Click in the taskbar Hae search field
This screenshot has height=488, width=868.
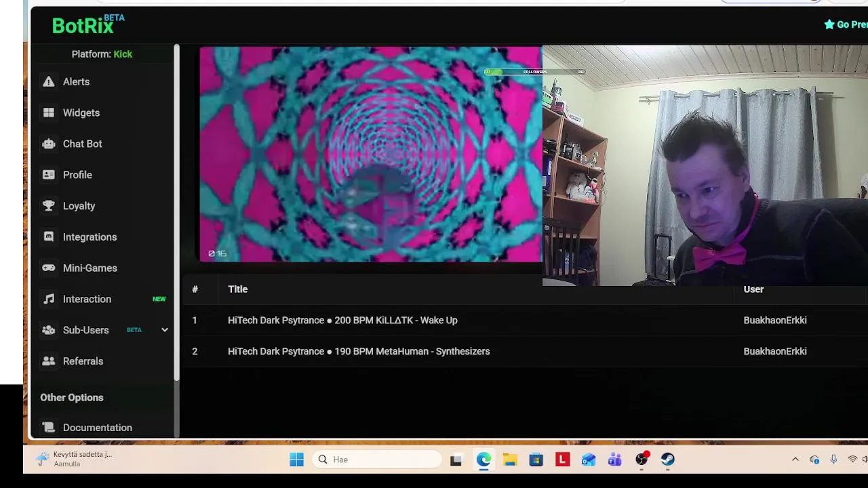point(376,460)
